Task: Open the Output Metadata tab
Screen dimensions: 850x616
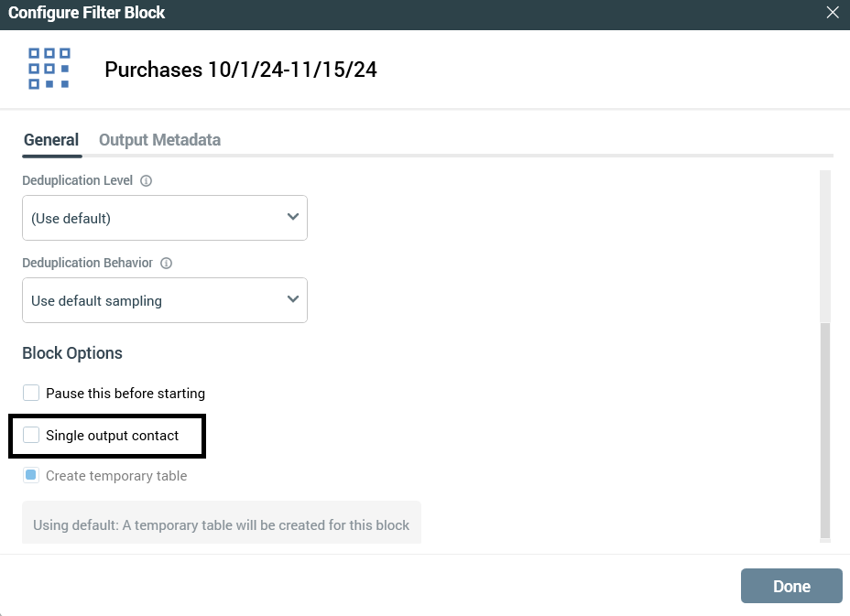Action: tap(159, 140)
